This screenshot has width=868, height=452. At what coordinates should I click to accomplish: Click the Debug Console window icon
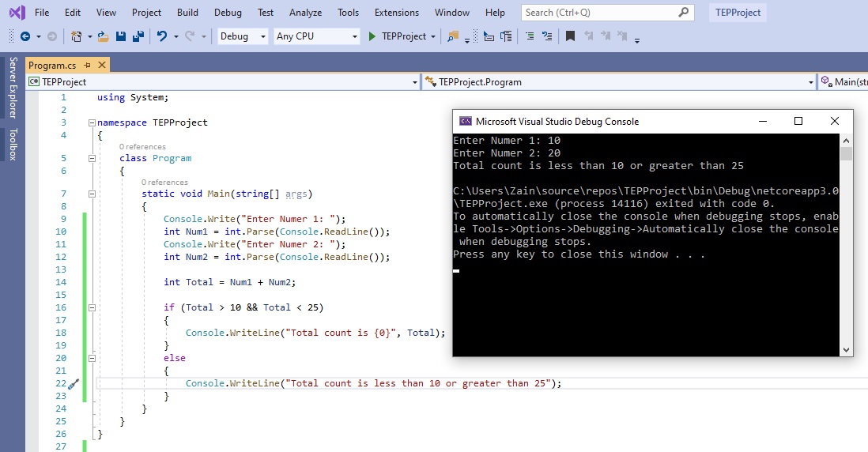point(466,121)
